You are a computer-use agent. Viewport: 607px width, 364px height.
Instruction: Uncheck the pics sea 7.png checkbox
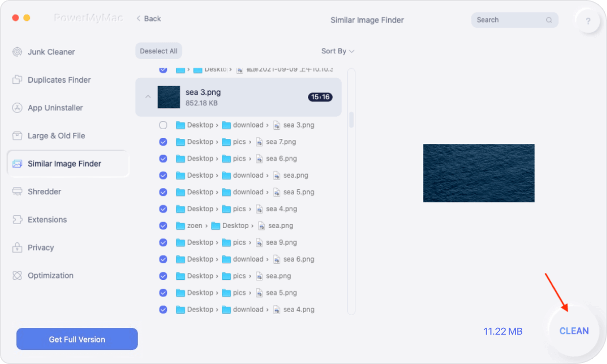tap(163, 142)
